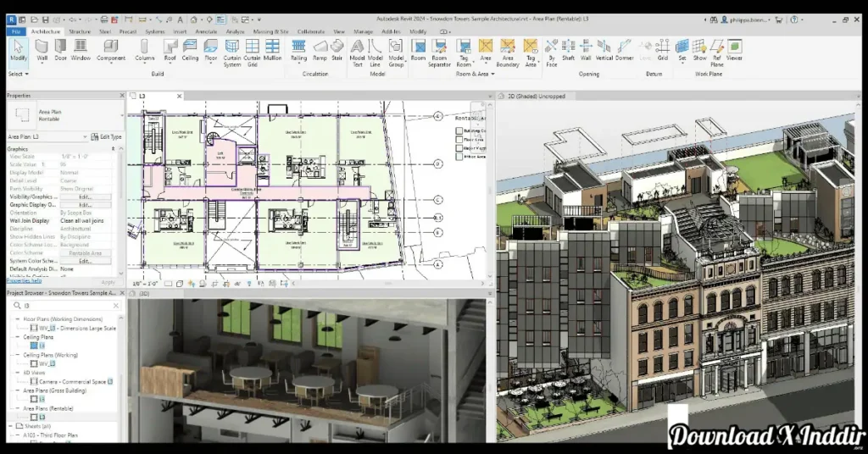Collapse the Ceiling Plans tree node

click(17, 337)
